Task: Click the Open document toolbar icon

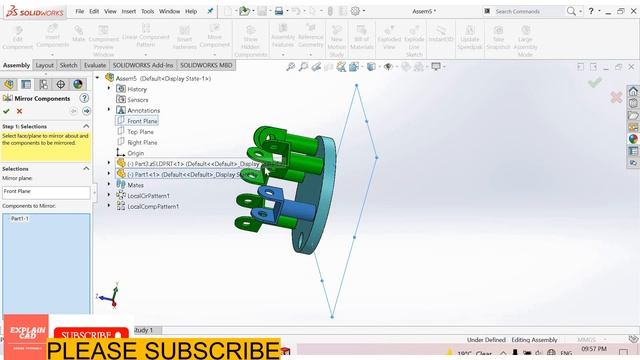Action: pos(244,11)
